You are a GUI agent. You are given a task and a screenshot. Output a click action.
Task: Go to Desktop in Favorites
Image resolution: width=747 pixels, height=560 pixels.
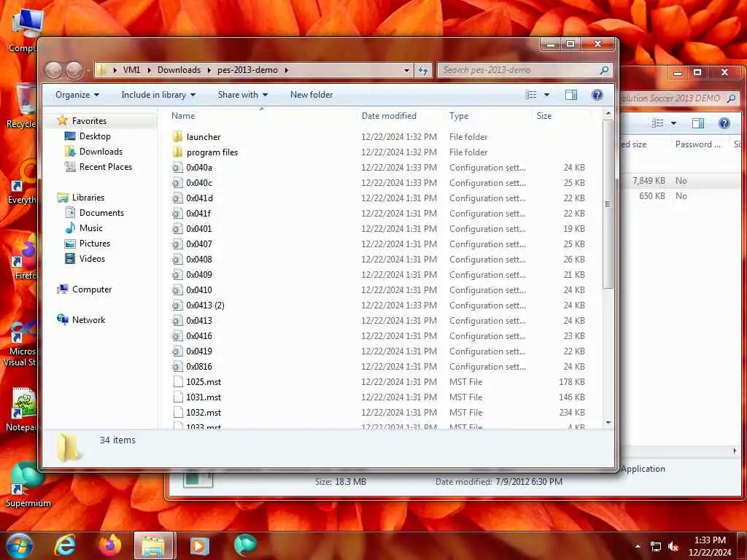click(94, 136)
